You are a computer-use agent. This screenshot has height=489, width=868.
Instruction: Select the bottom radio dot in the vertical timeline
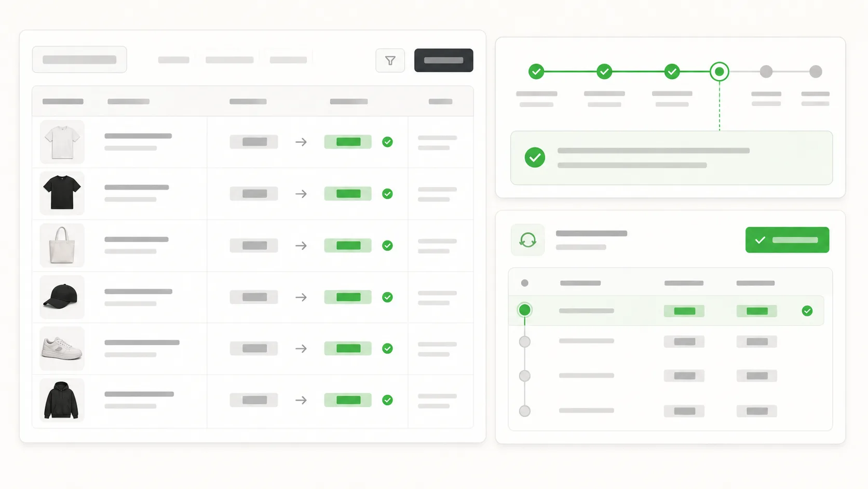[x=525, y=411]
